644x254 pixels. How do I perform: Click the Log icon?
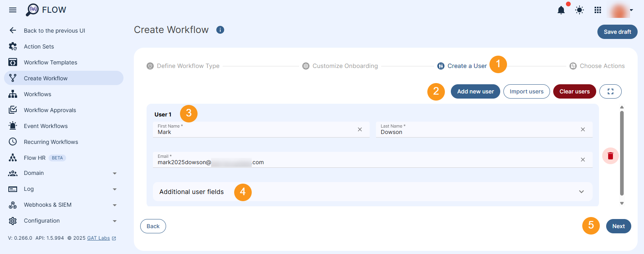pos(13,189)
